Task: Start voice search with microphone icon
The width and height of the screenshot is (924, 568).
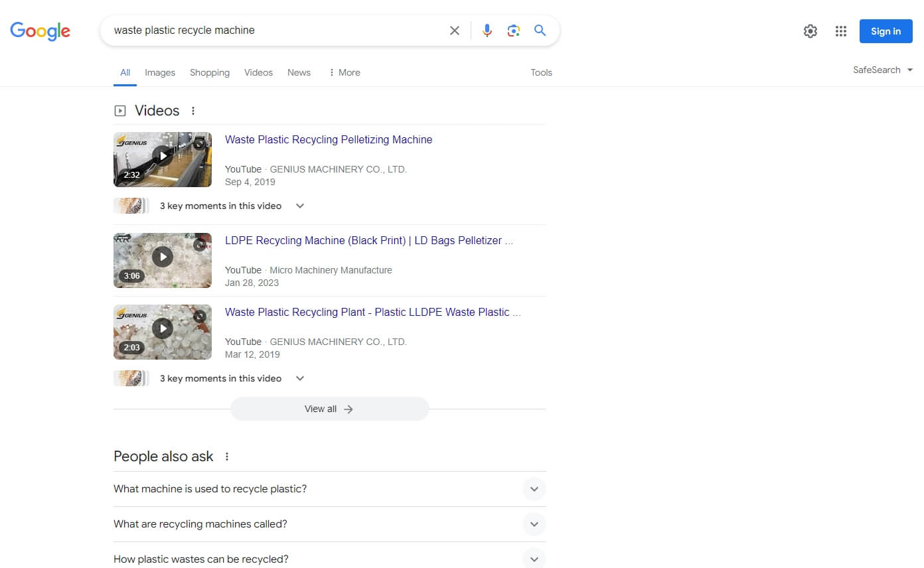Action: [x=487, y=31]
